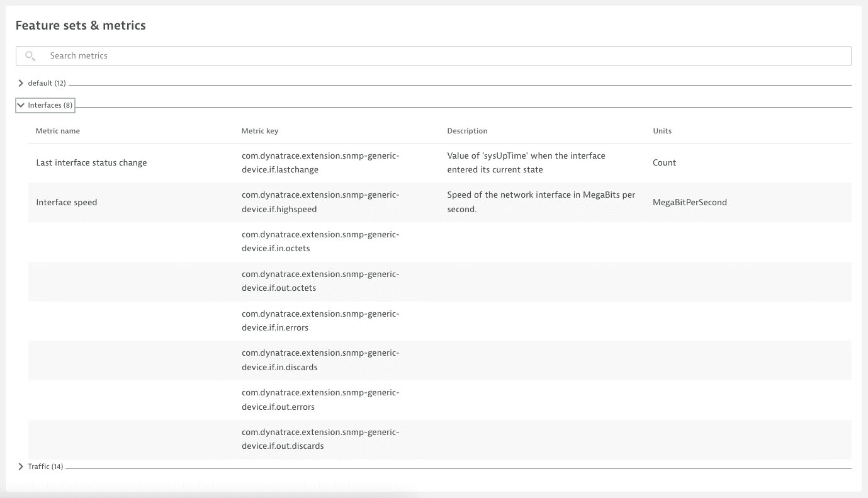The width and height of the screenshot is (868, 498).
Task: Click the MegaBits per second description
Action: [541, 202]
